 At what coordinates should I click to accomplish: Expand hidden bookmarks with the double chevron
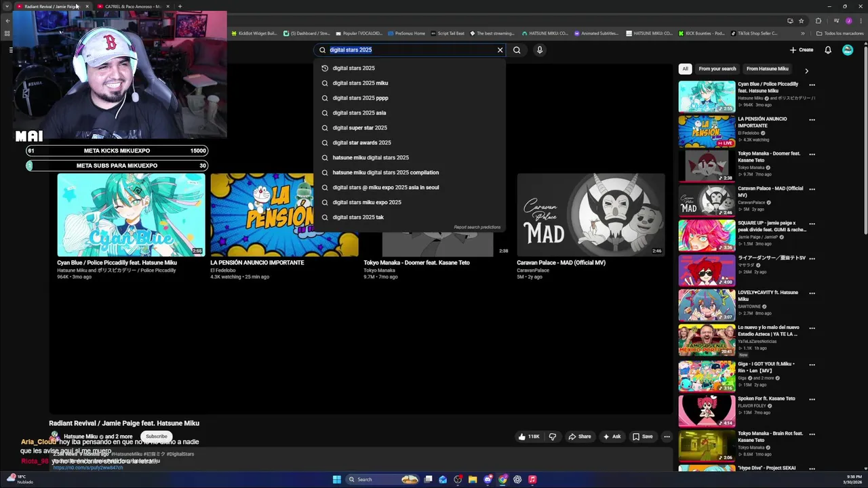point(803,33)
